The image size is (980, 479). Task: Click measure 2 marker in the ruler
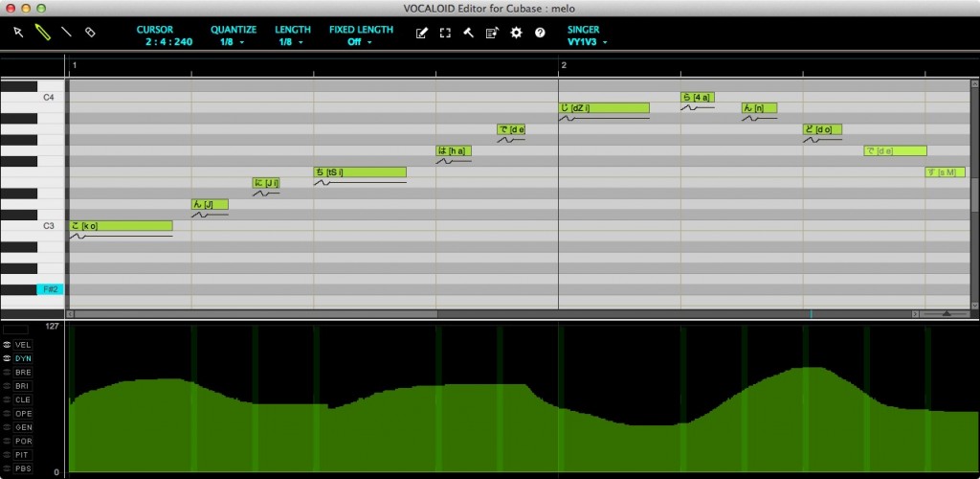point(564,65)
